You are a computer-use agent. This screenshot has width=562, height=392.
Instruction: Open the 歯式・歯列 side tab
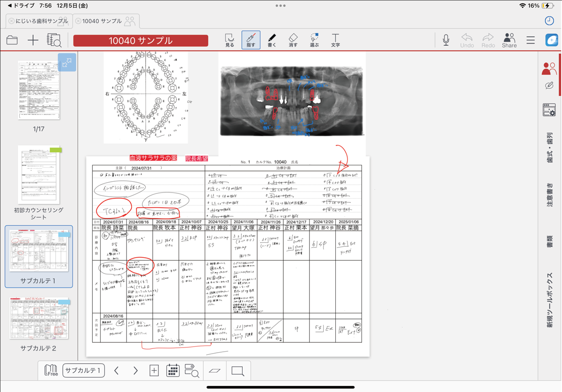click(549, 148)
